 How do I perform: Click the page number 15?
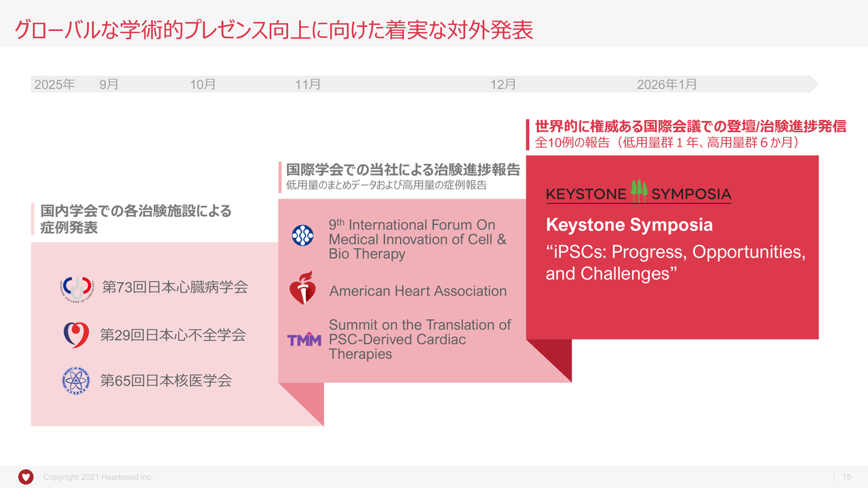click(846, 477)
